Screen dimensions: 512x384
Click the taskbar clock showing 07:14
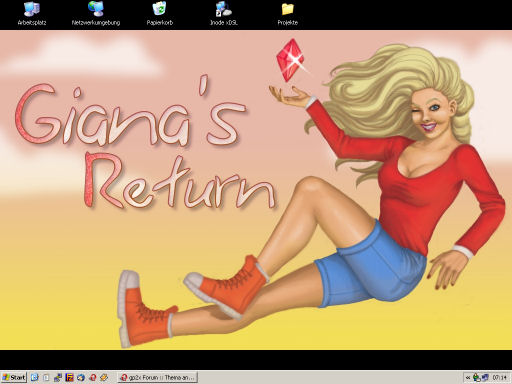pyautogui.click(x=499, y=378)
